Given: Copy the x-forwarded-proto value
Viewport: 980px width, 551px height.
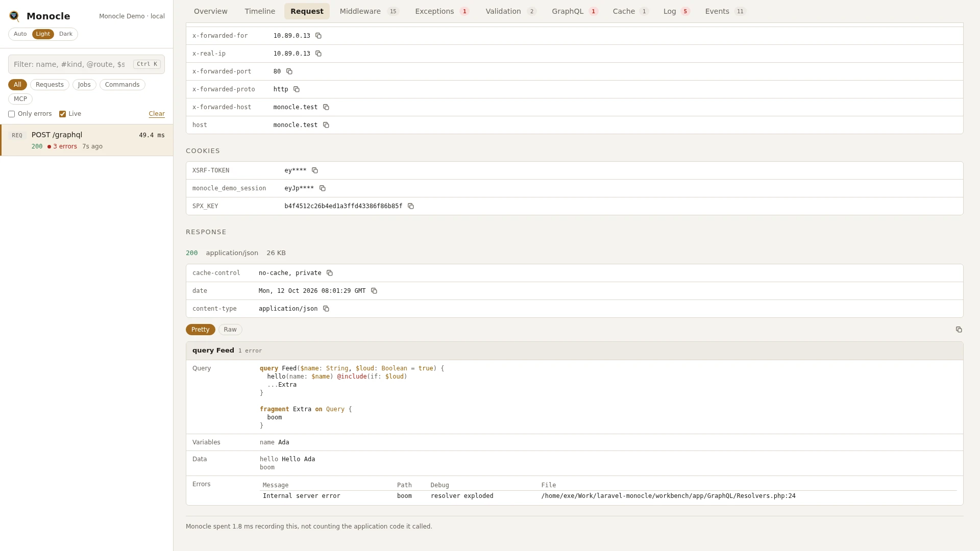Looking at the screenshot, I should tap(297, 89).
